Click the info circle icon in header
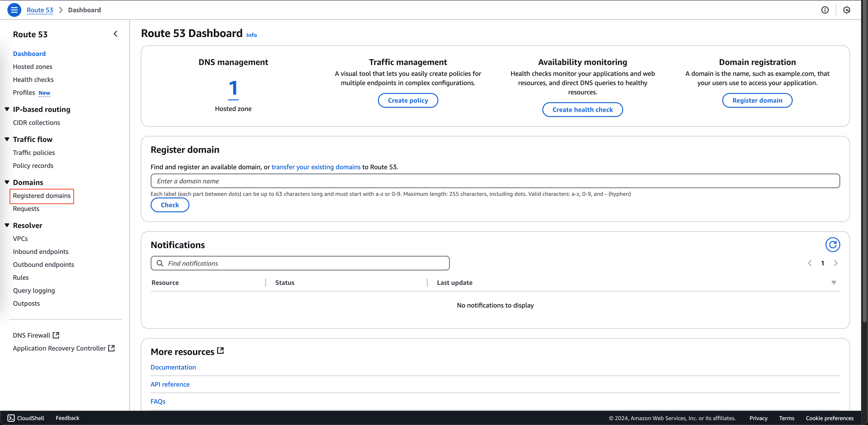The height and width of the screenshot is (425, 868). (x=825, y=10)
